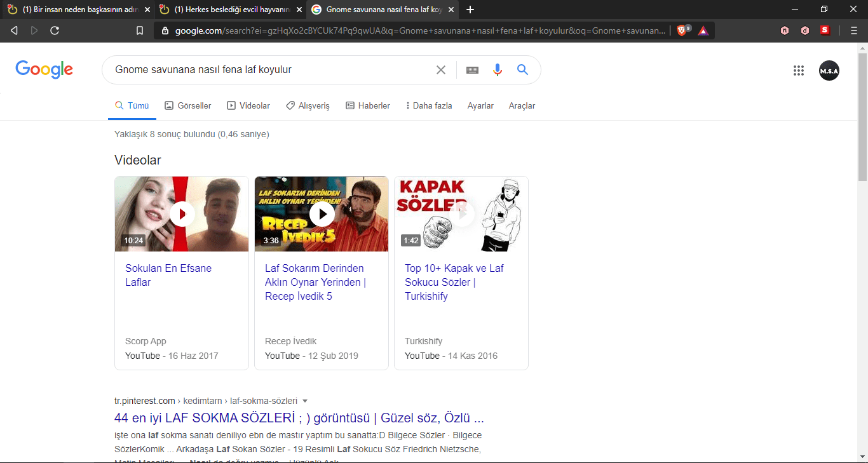This screenshot has width=868, height=463.
Task: Reload the page
Action: (x=55, y=29)
